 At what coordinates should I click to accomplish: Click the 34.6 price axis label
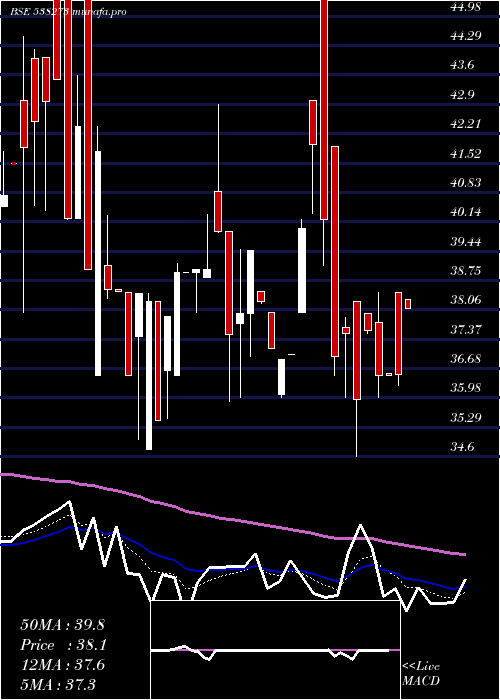[462, 447]
